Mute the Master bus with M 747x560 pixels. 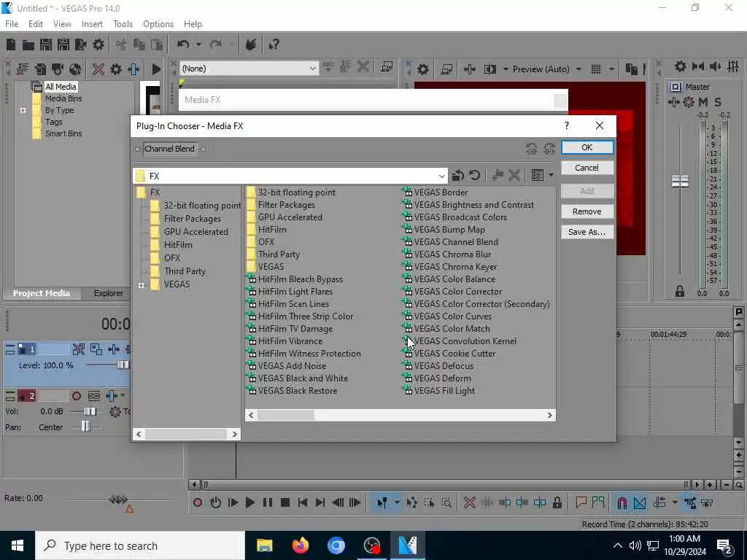pos(703,102)
